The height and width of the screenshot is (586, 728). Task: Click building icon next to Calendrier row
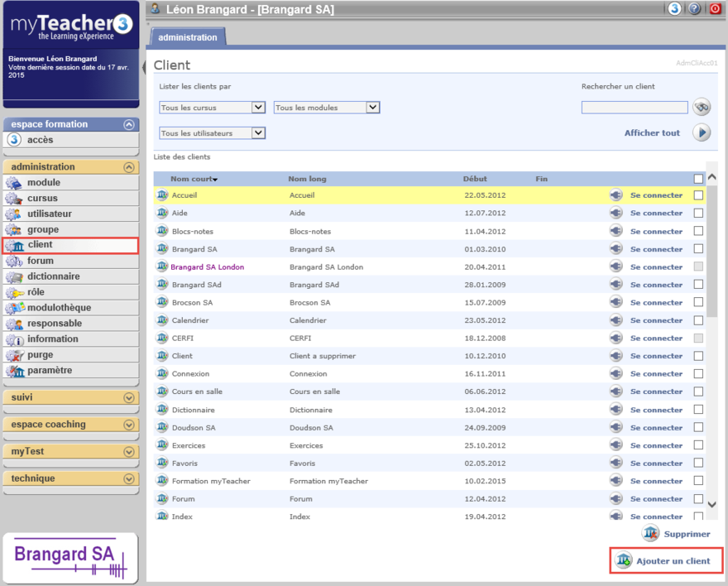click(162, 320)
